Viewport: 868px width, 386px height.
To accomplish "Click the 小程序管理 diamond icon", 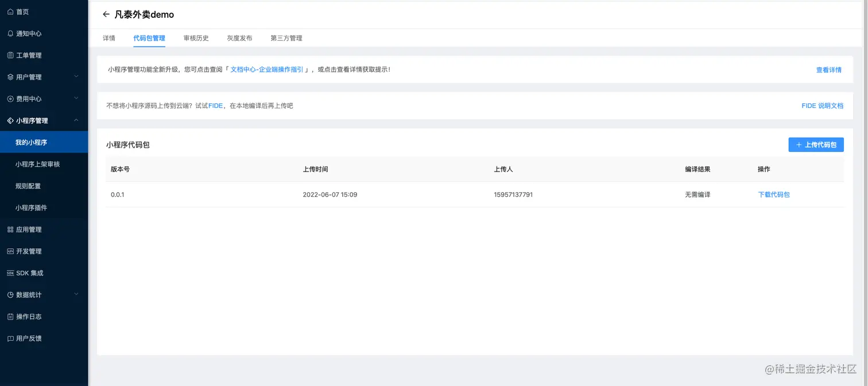I will (x=10, y=120).
